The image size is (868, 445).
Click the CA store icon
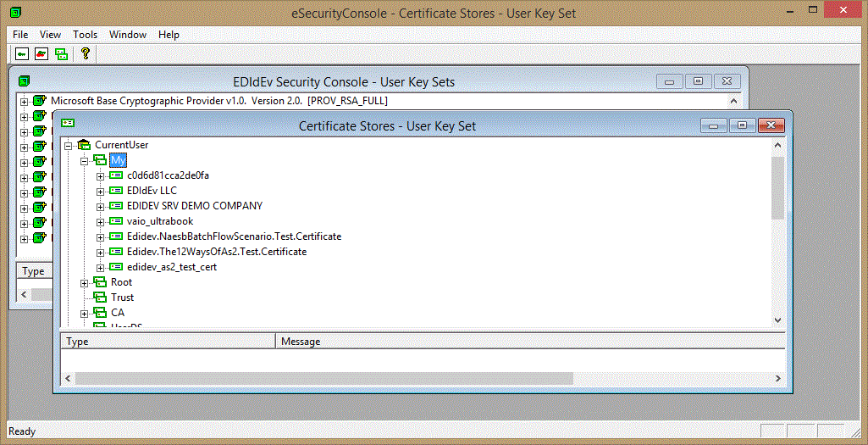[x=100, y=313]
